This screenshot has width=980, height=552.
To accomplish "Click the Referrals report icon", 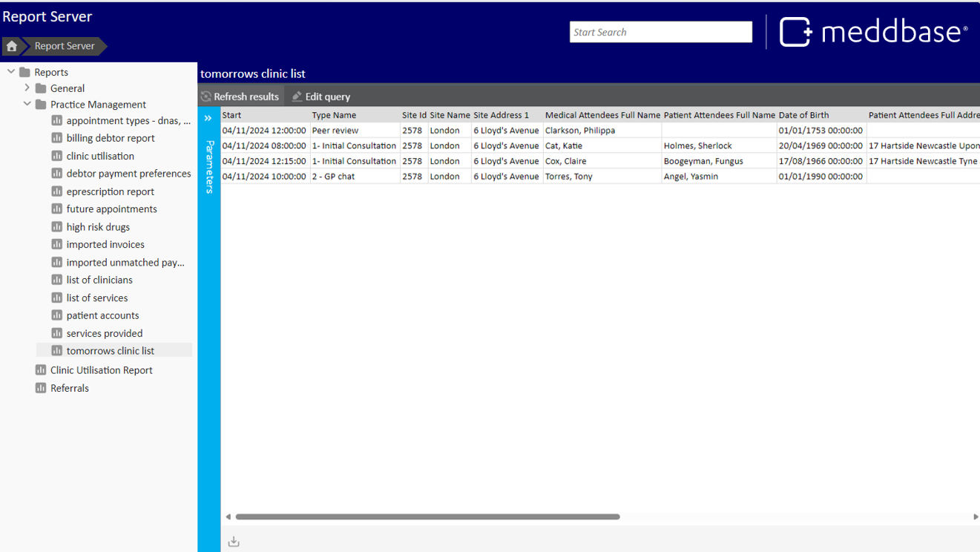I will tap(41, 388).
